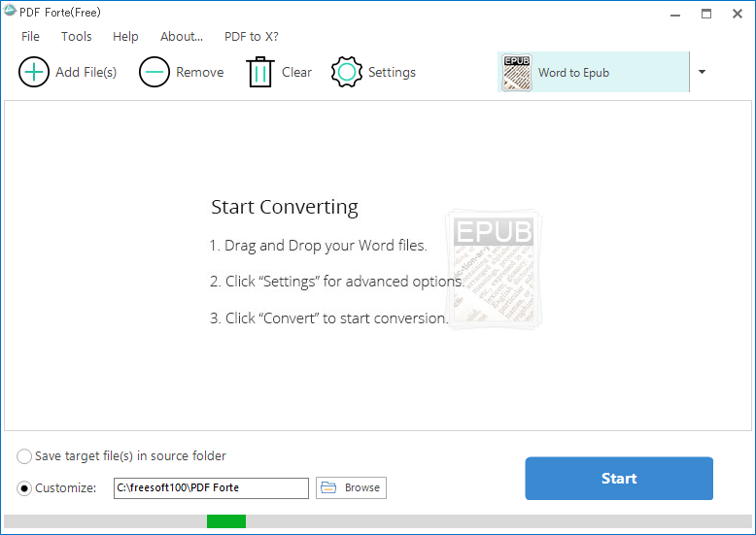Click the folder icon on Browse button
Screen dimensions: 756x535
click(x=328, y=487)
